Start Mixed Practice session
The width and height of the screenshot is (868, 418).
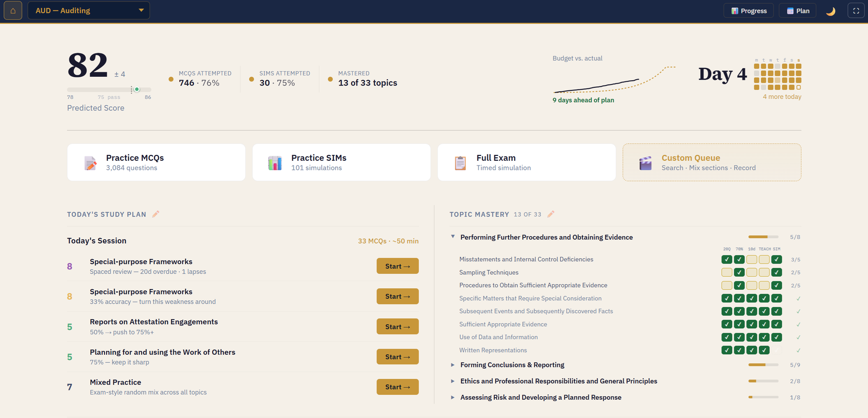tap(397, 387)
